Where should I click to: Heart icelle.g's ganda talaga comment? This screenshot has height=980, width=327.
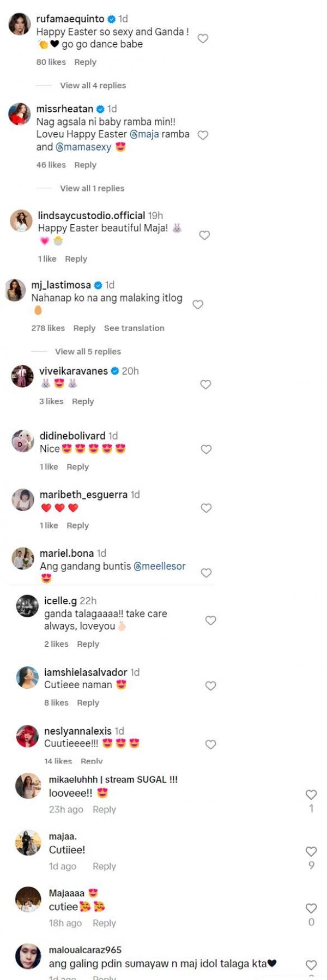click(210, 621)
